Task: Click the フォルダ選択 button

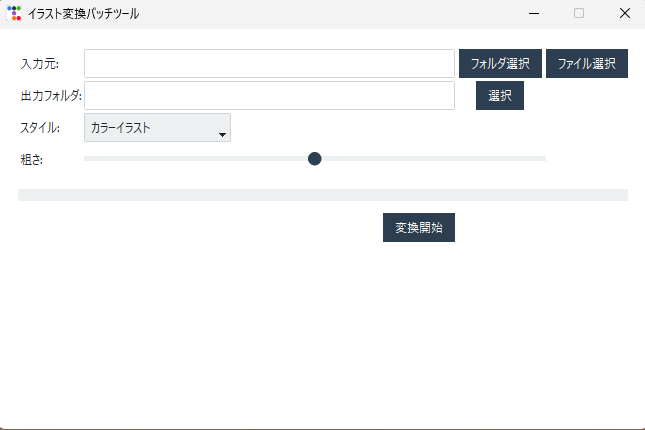Action: coord(500,63)
